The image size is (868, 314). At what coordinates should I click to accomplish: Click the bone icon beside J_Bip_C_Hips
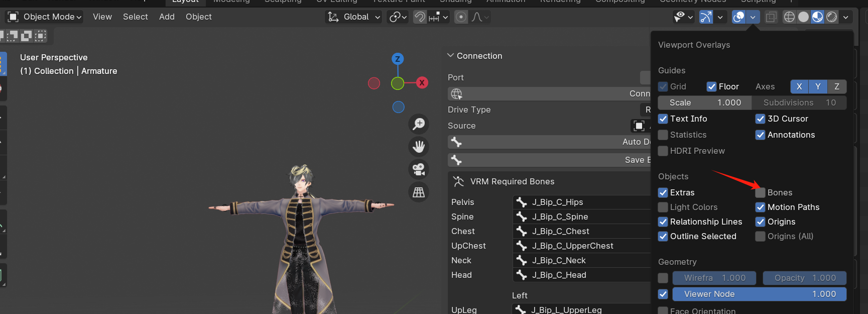pyautogui.click(x=522, y=202)
